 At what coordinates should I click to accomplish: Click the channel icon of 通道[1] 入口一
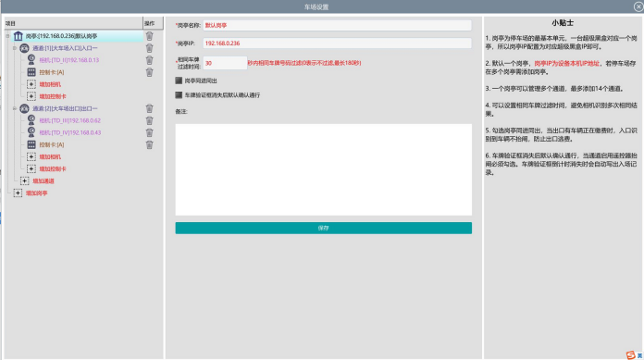[x=25, y=48]
